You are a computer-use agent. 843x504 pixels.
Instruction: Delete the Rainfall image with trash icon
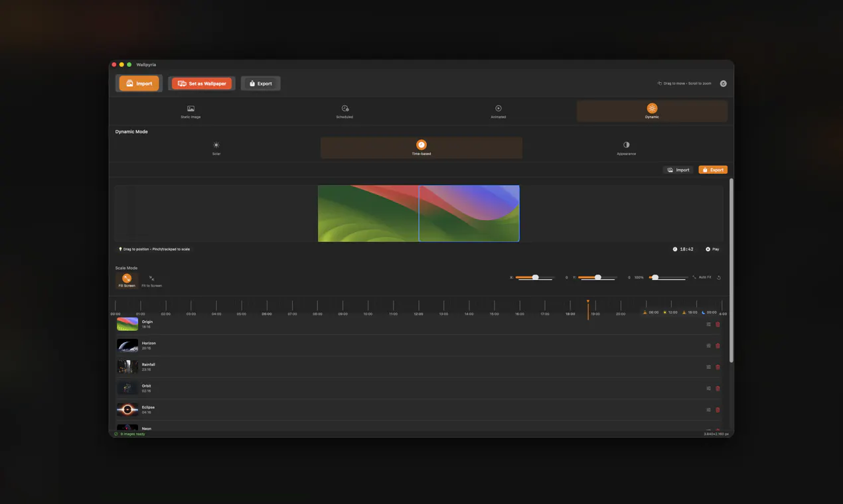[718, 367]
